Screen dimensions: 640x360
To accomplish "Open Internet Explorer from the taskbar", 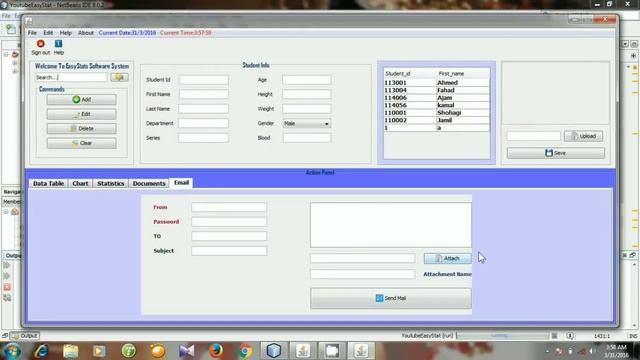I will pos(41,351).
